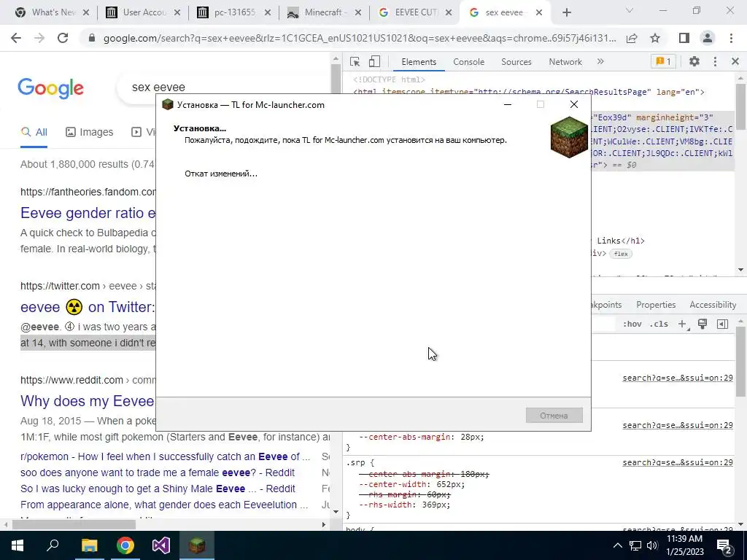Toggle the :hov element state button
The image size is (747, 560).
tap(632, 324)
